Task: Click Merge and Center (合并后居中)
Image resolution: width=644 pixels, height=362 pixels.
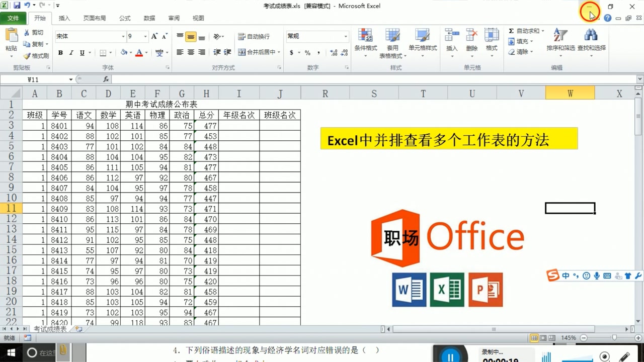Action: click(x=257, y=52)
